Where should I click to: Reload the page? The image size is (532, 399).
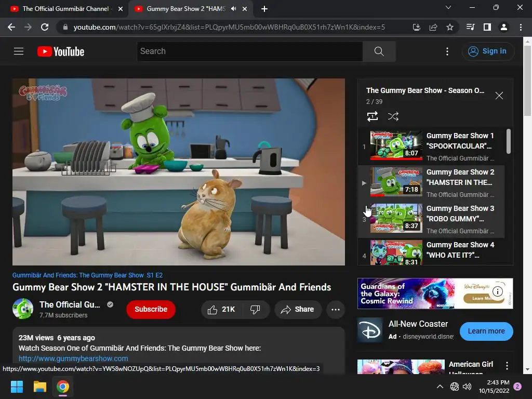coord(45,27)
